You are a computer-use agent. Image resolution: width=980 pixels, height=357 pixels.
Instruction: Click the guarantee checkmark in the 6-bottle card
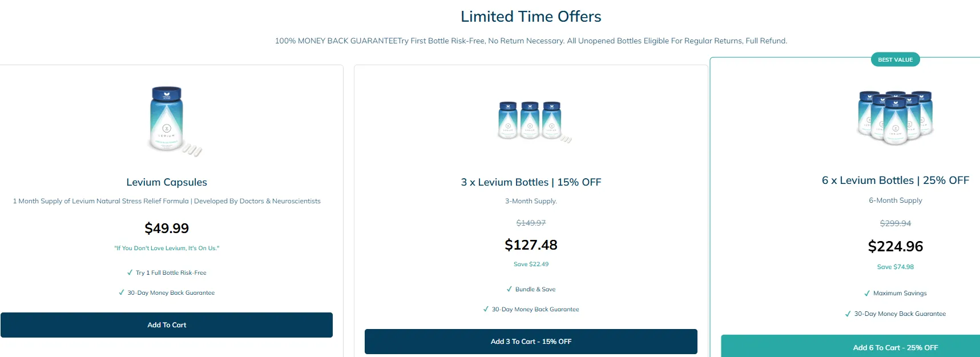848,314
